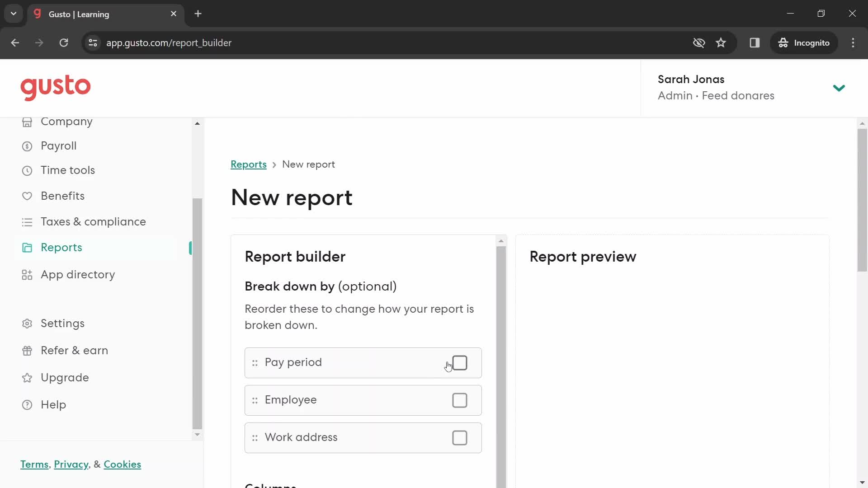868x488 pixels.
Task: Drag the Pay period reorder handle
Action: [255, 362]
